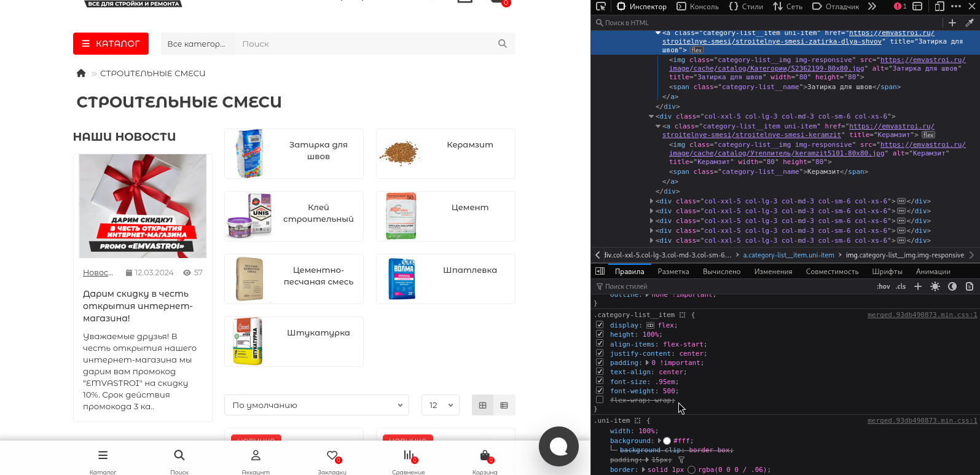
Task: Disable the font-weight: 500 property checkbox
Action: pyautogui.click(x=600, y=391)
